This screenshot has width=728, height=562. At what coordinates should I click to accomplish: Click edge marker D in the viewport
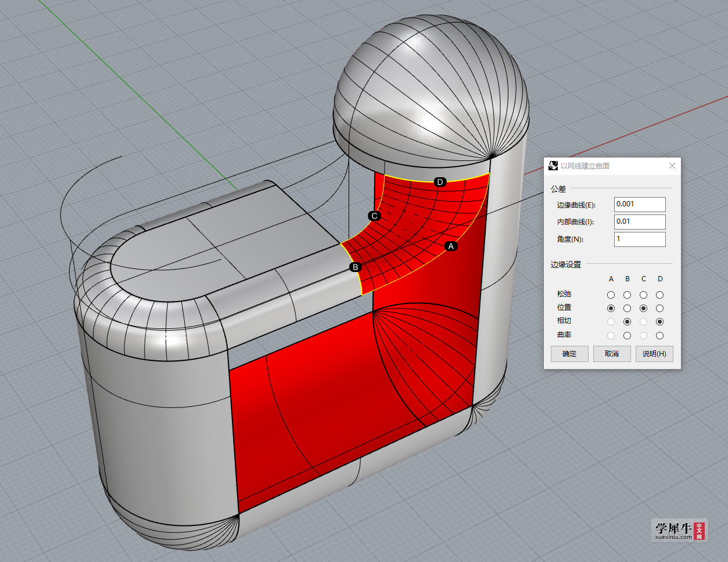click(x=440, y=182)
